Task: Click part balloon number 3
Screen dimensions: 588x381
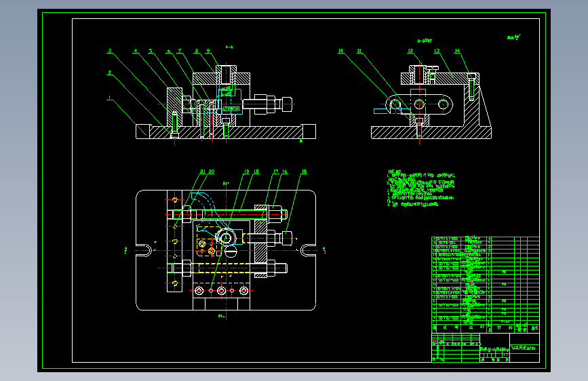Action: coord(109,51)
